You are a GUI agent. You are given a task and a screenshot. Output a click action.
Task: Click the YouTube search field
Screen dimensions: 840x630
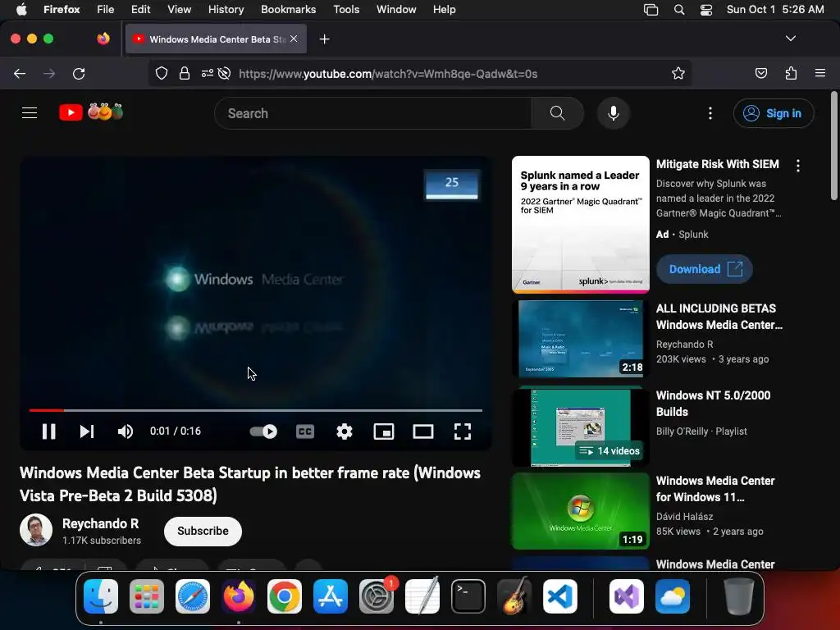[x=373, y=113]
